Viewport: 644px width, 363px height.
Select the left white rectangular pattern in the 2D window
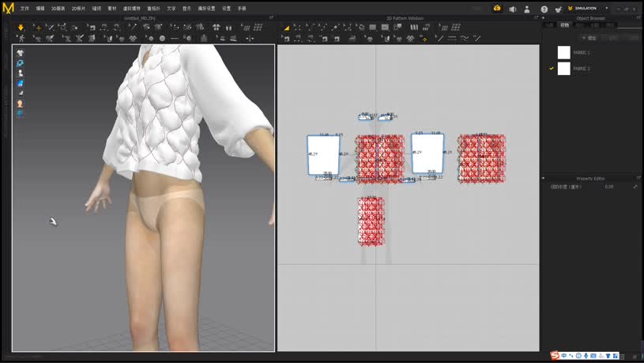pos(323,154)
